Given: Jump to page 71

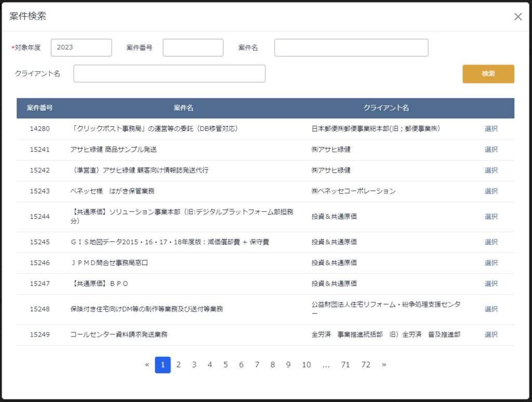Looking at the screenshot, I should point(345,365).
